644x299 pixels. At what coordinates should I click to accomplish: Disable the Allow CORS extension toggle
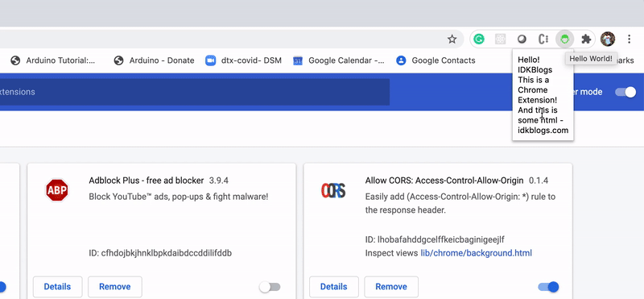point(548,287)
